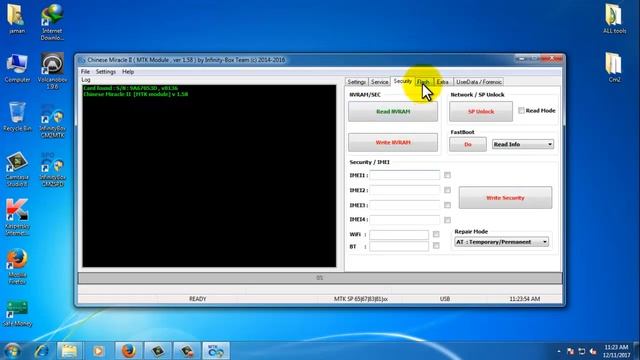Select the Security tab
640x360 pixels.
402,81
